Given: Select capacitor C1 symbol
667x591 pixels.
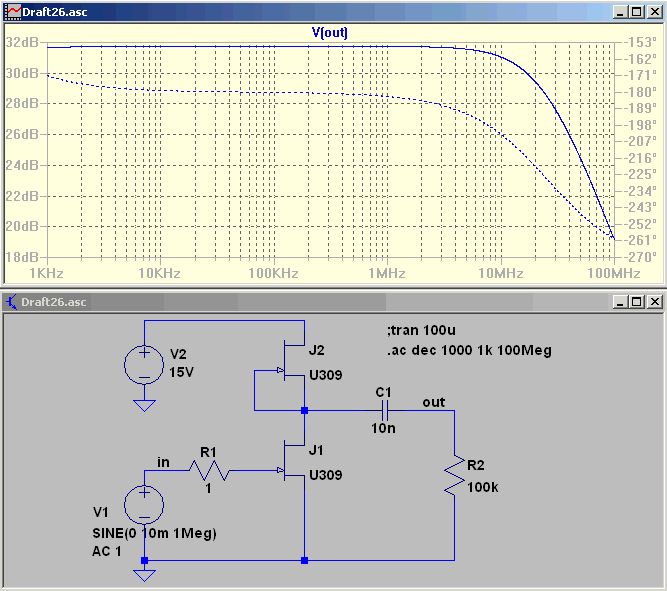Looking at the screenshot, I should click(x=385, y=411).
